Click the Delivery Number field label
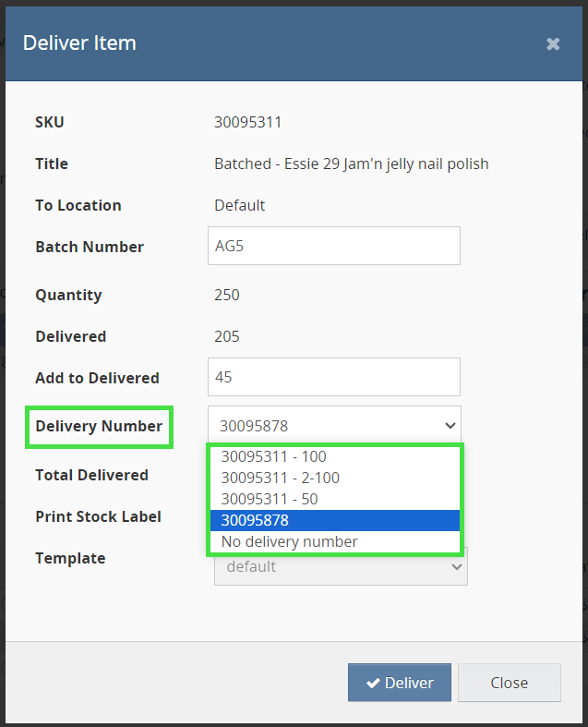 click(x=99, y=426)
